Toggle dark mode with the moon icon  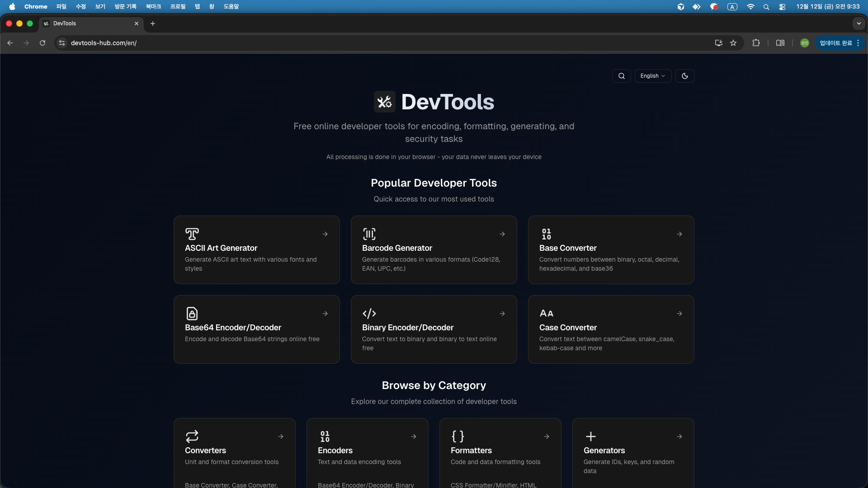[x=684, y=75]
